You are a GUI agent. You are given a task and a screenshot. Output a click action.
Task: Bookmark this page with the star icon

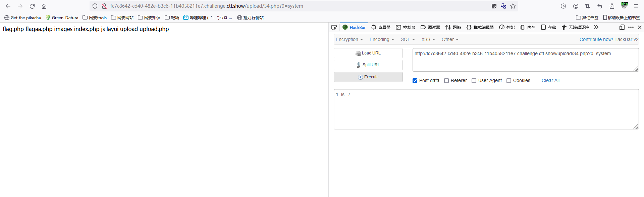513,6
